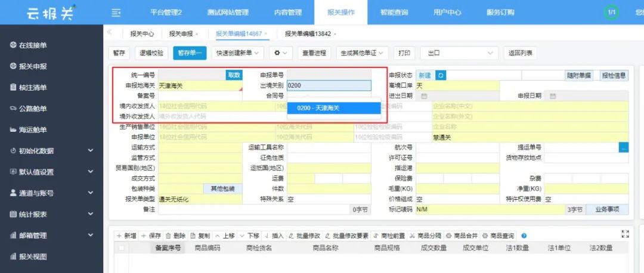Open 海运舱单 in the sidebar
The height and width of the screenshot is (273, 644).
[29, 130]
